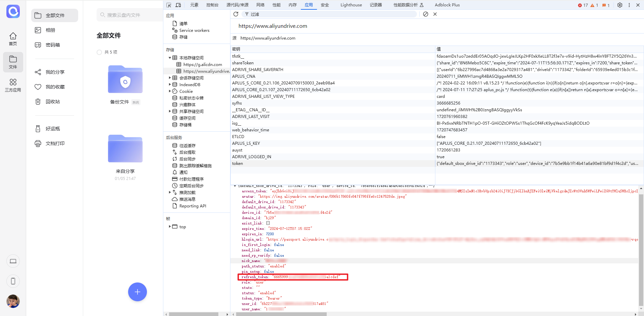Switch to the 源代码/来源 Sources tab

237,5
